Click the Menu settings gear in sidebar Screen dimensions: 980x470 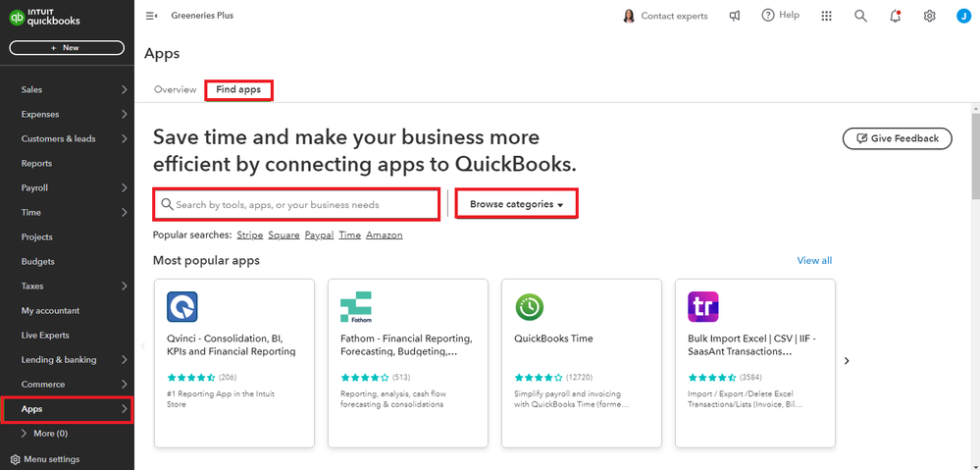point(16,459)
